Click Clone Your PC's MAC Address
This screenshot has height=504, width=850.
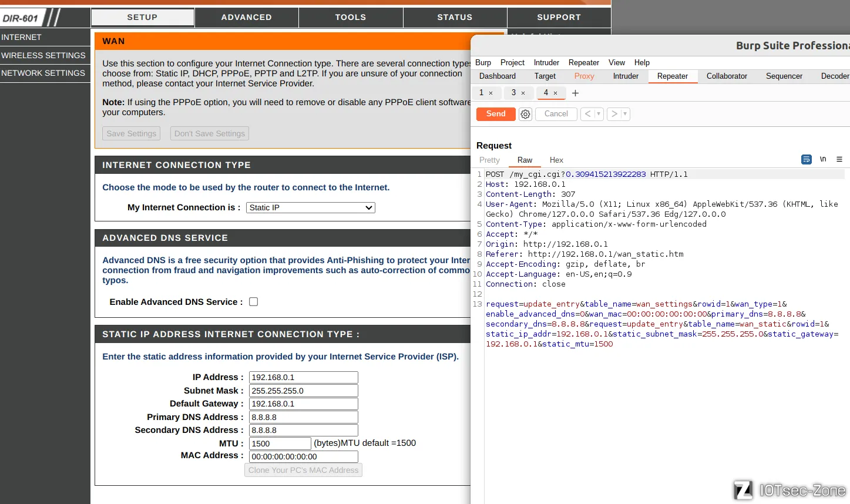[x=303, y=470]
